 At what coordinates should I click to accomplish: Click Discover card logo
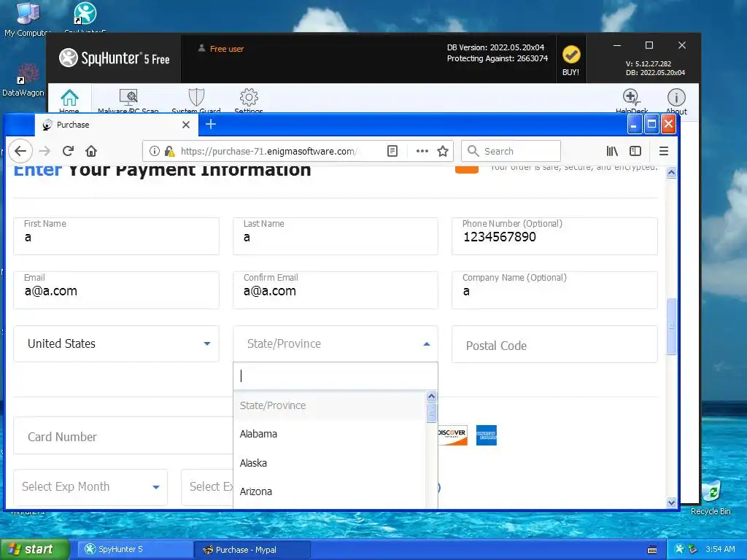pyautogui.click(x=452, y=435)
